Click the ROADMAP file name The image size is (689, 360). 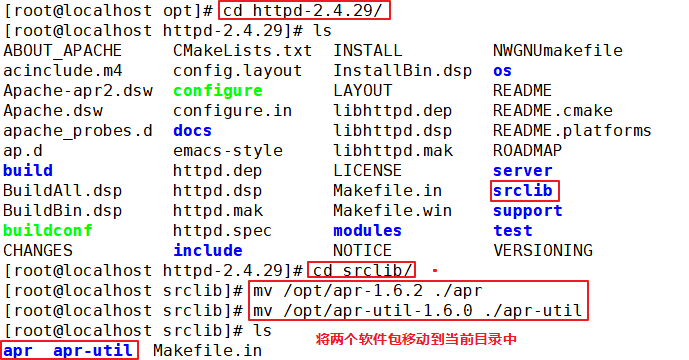click(x=527, y=151)
